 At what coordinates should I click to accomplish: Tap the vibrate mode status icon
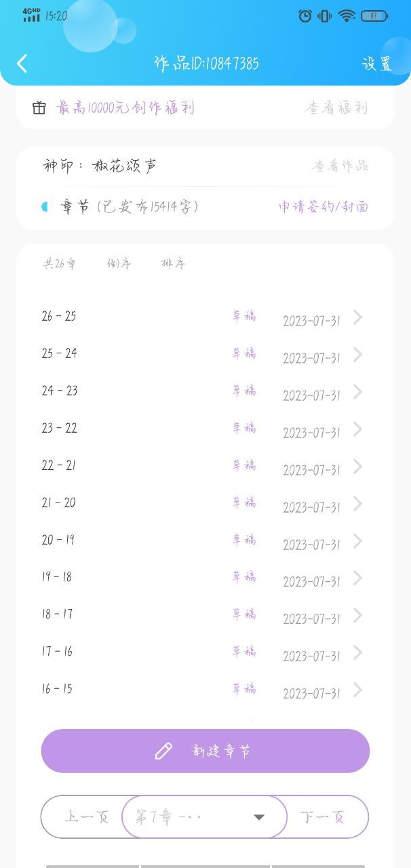(x=325, y=16)
